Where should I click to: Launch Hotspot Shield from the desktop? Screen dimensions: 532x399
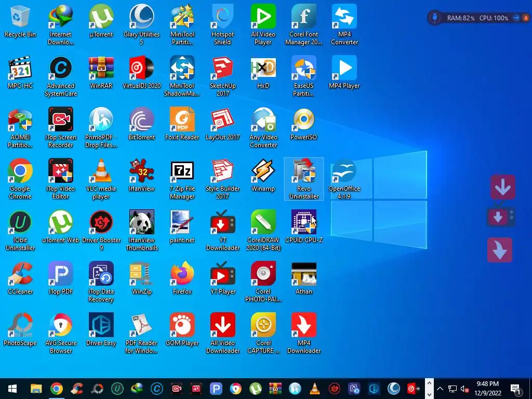point(222,25)
